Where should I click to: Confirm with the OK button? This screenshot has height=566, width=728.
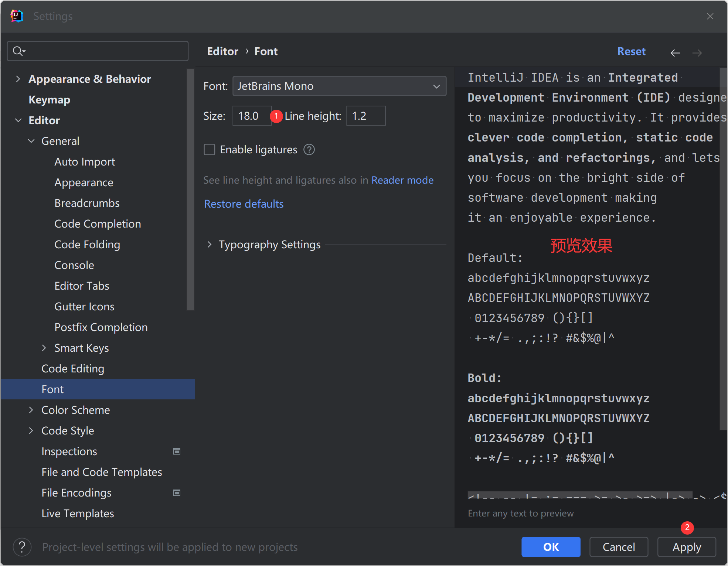pos(551,547)
